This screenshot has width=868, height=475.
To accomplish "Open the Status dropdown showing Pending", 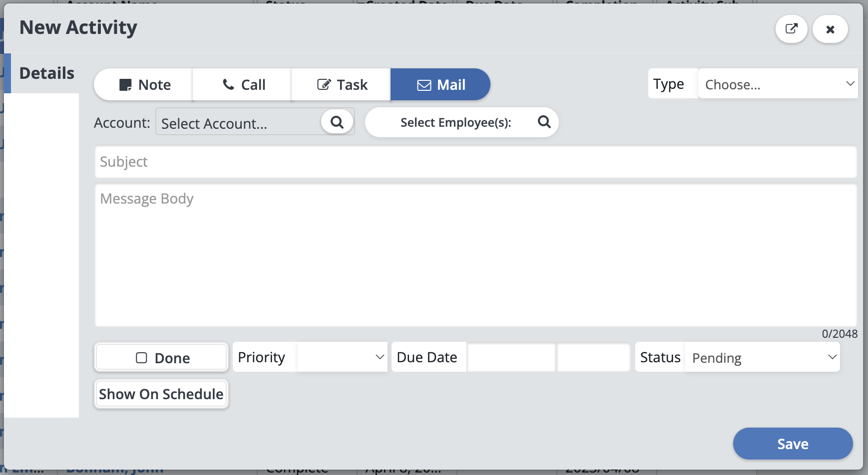I will [762, 357].
